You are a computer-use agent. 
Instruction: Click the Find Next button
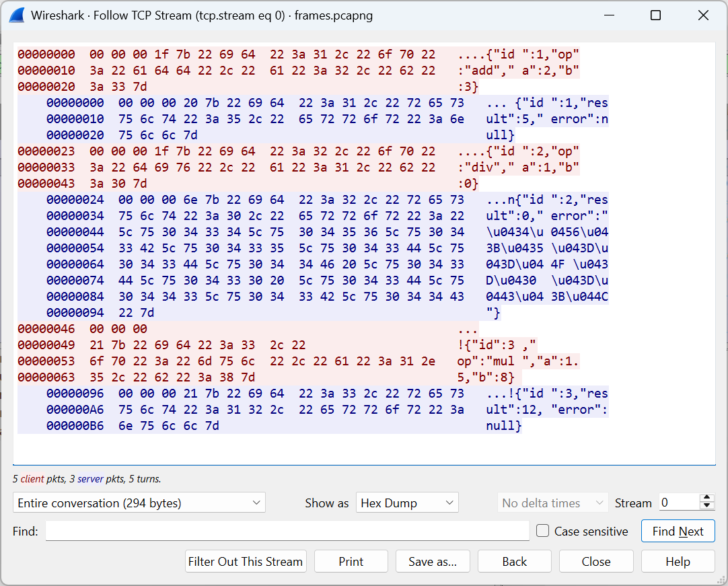[x=678, y=531]
